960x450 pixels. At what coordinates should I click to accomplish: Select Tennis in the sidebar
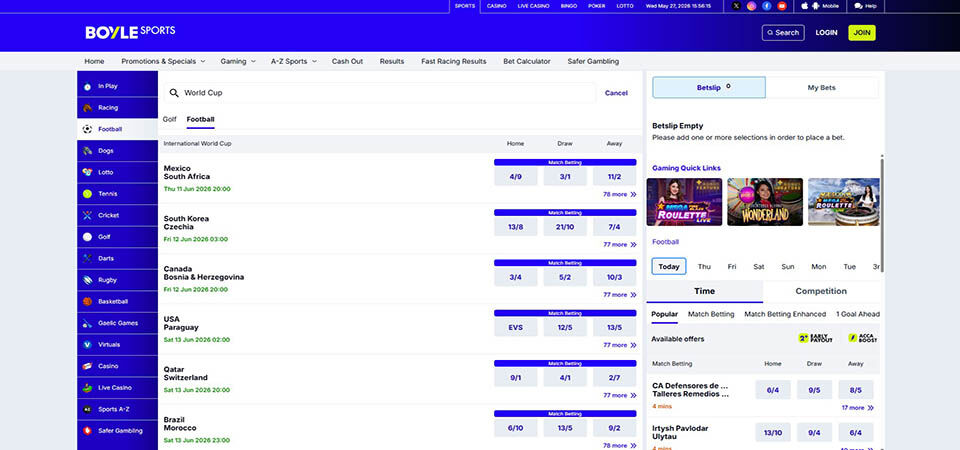[118, 193]
